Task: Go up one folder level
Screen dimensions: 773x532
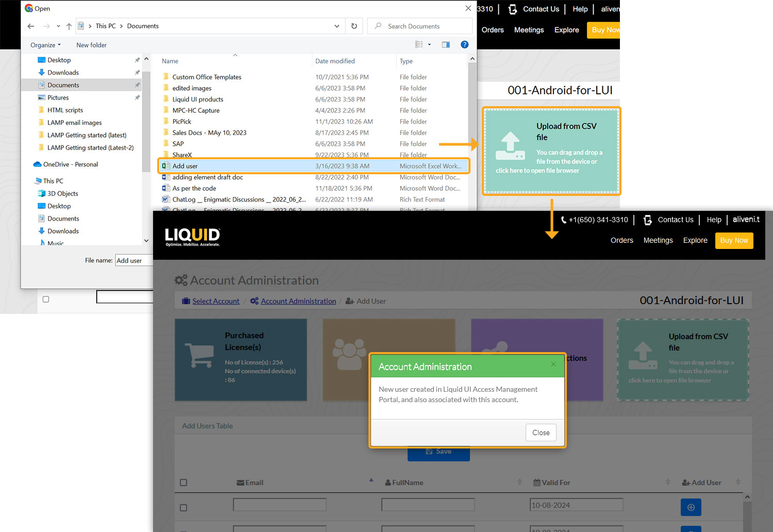Action: pos(69,26)
